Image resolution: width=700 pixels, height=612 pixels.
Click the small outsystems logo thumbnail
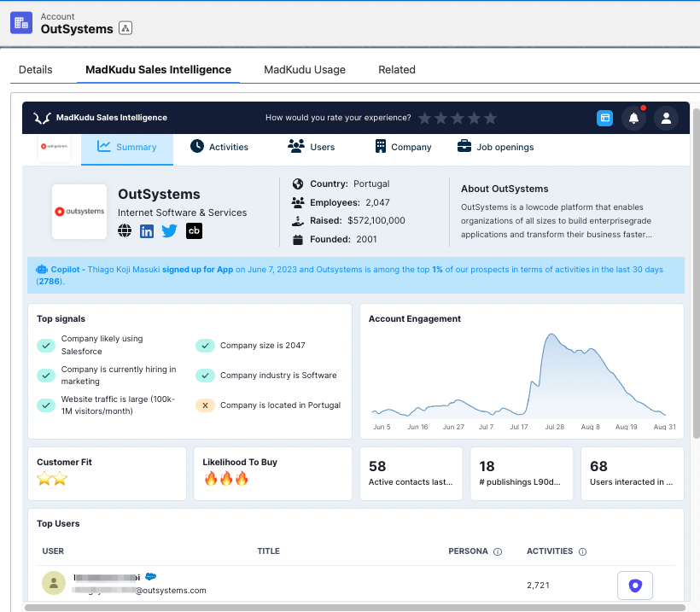pos(54,148)
